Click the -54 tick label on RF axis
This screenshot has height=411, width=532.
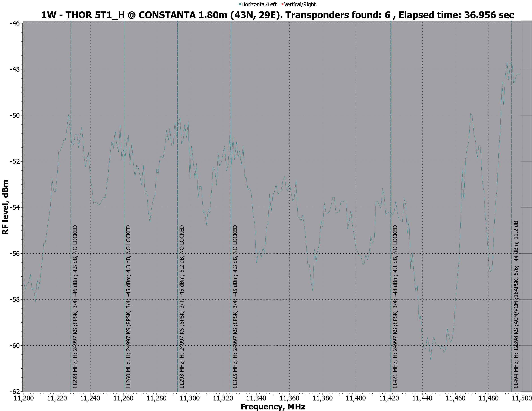(x=15, y=208)
